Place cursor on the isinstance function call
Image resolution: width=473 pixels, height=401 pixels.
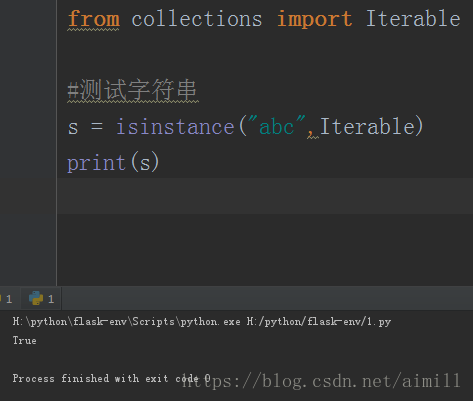point(175,127)
